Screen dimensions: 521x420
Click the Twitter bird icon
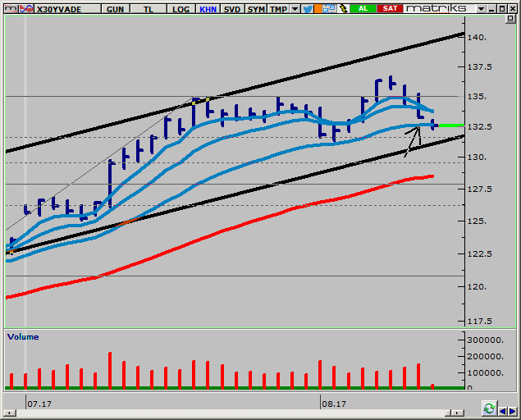(308, 9)
